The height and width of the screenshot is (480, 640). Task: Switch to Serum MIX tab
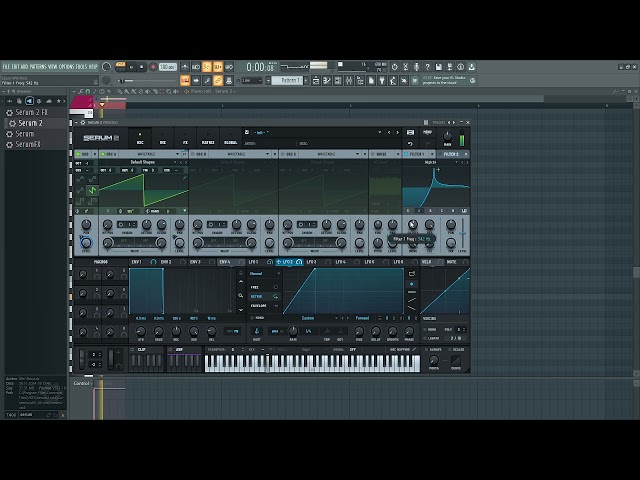(162, 138)
